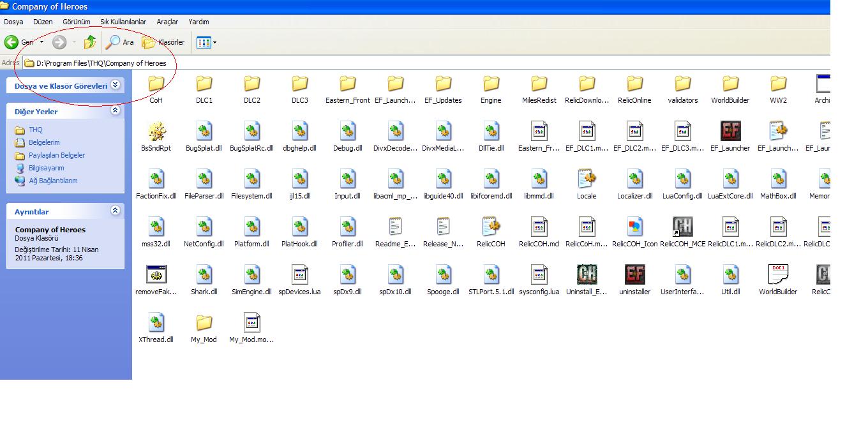Screen dimensions: 868x441
Task: Select the uninstaller EF application
Action: (634, 281)
